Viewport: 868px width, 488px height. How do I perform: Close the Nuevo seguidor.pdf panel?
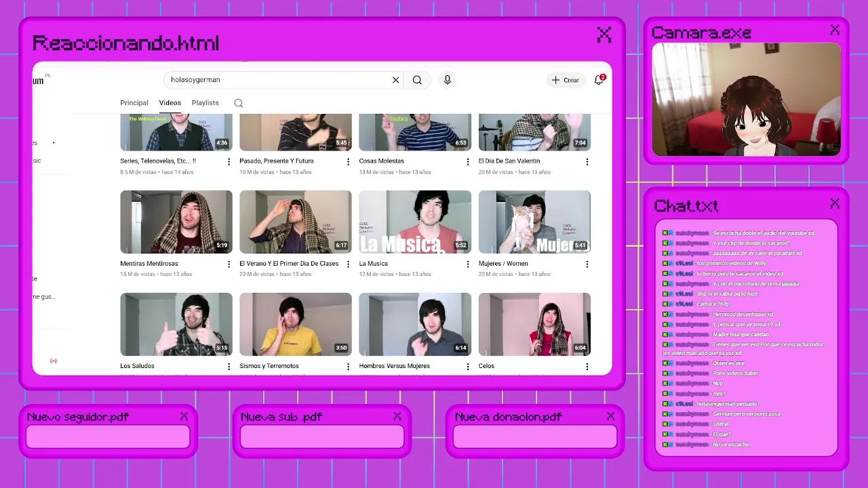184,416
